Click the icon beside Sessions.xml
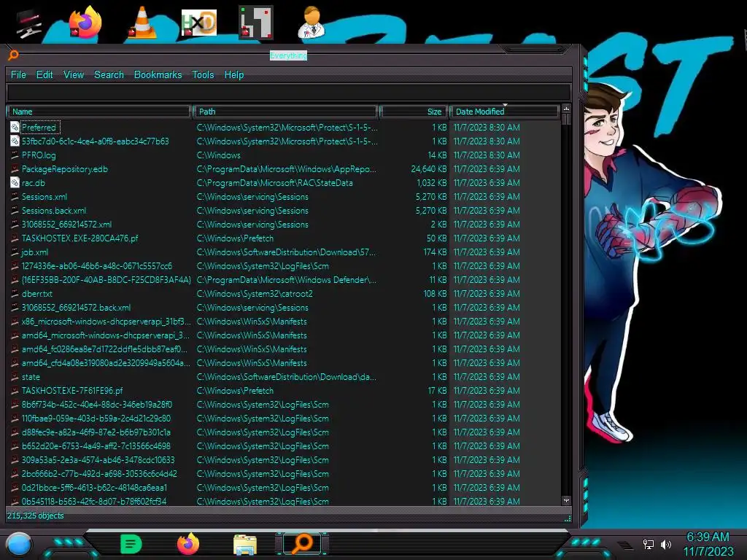Screen dimensions: 747x560 point(15,197)
